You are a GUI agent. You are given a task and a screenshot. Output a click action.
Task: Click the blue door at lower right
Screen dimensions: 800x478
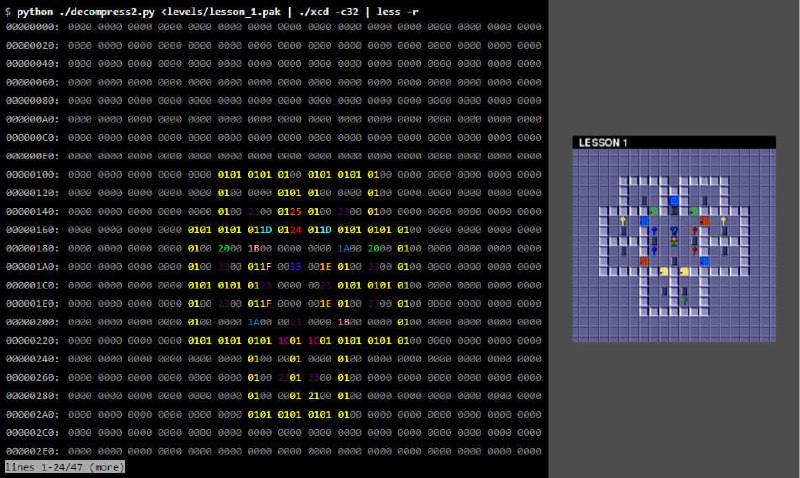click(705, 261)
